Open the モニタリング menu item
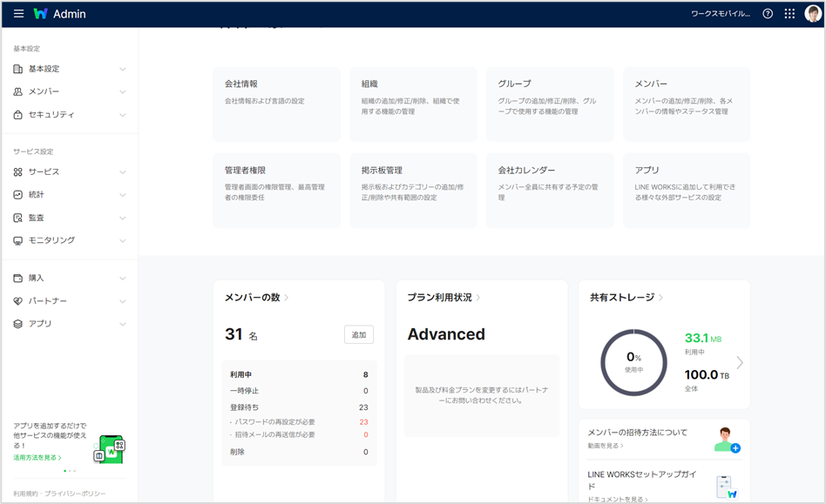Screen dimensions: 826x504 [51, 240]
